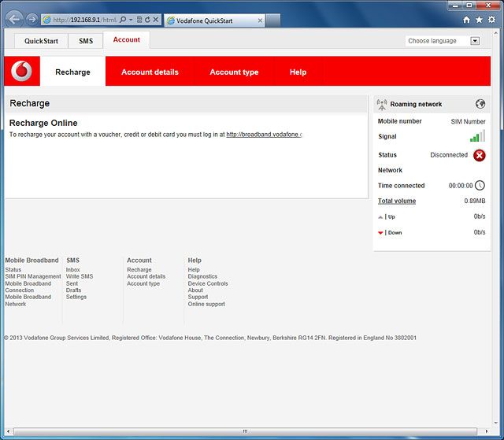Click the browser back arrow button
This screenshot has height=440, width=504.
coord(14,19)
